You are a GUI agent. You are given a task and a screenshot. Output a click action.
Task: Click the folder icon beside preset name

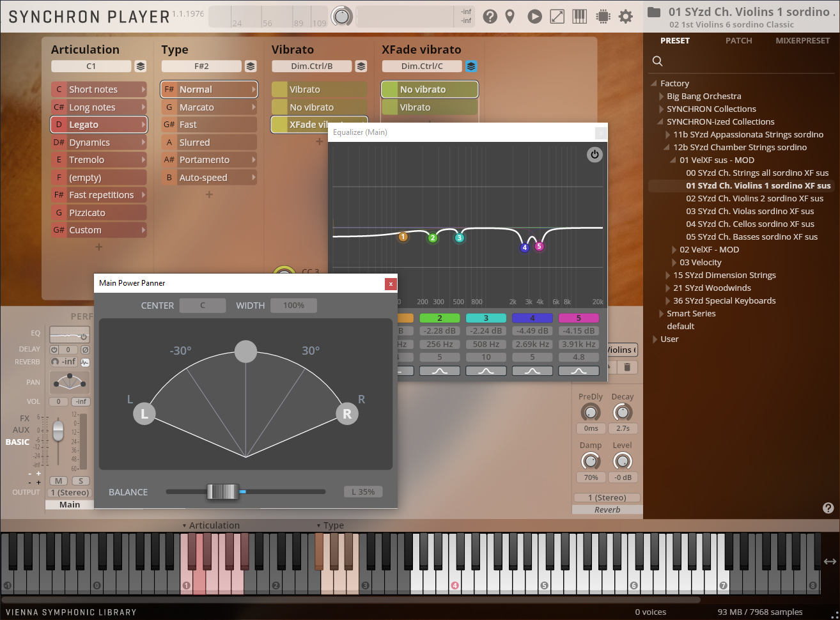(654, 12)
